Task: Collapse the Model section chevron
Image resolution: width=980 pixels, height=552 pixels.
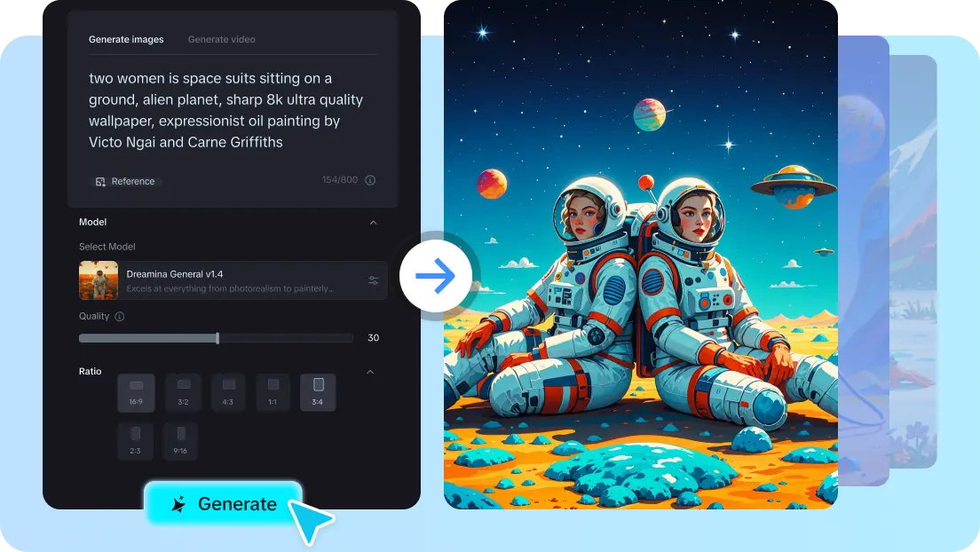Action: (373, 223)
